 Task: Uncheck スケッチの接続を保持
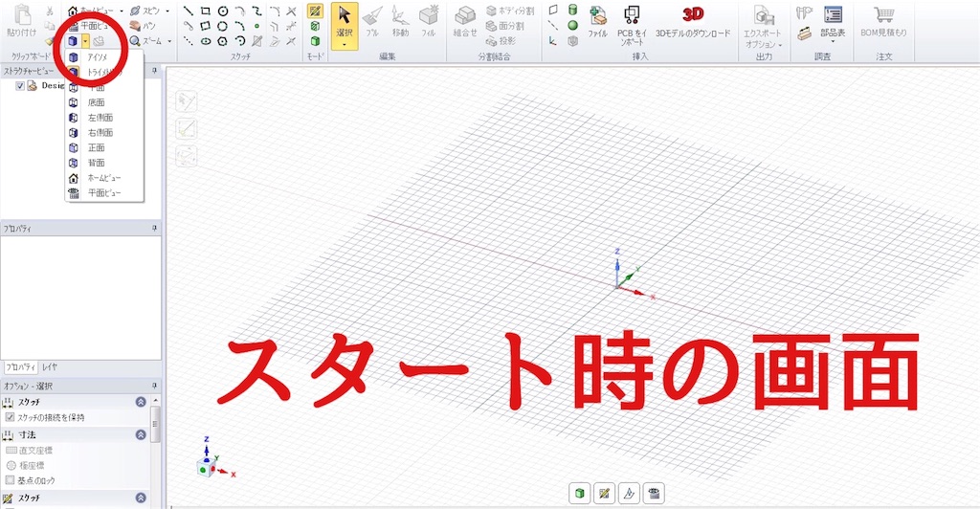click(10, 417)
